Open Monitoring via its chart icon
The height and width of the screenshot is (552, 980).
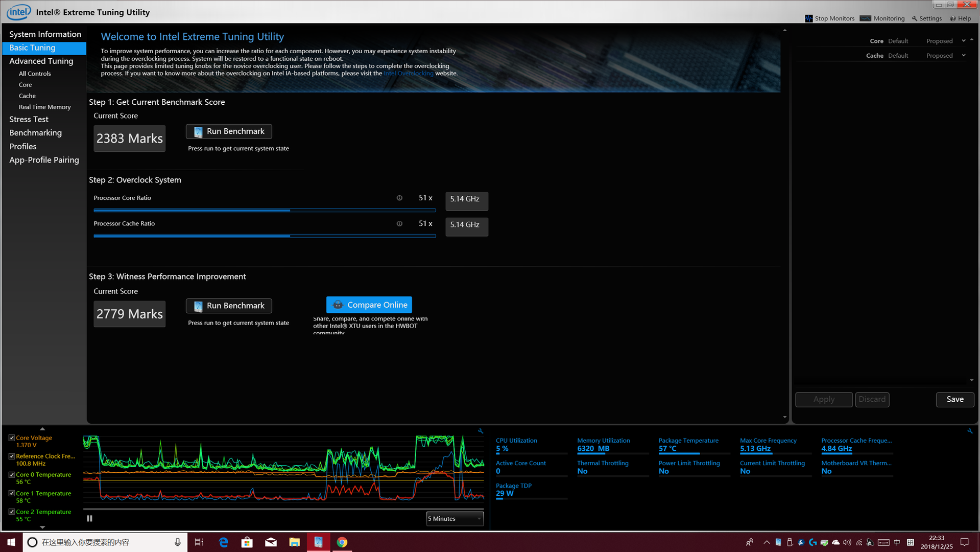[865, 18]
